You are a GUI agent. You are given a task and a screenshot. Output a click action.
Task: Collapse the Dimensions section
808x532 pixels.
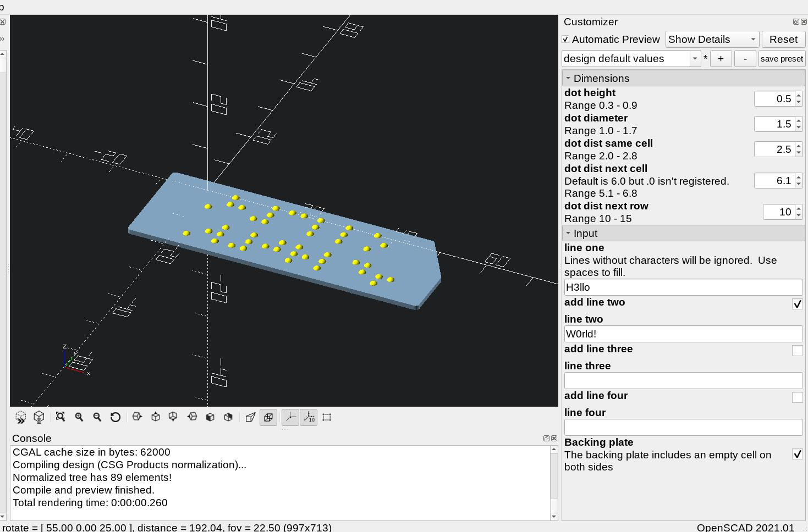click(x=568, y=78)
